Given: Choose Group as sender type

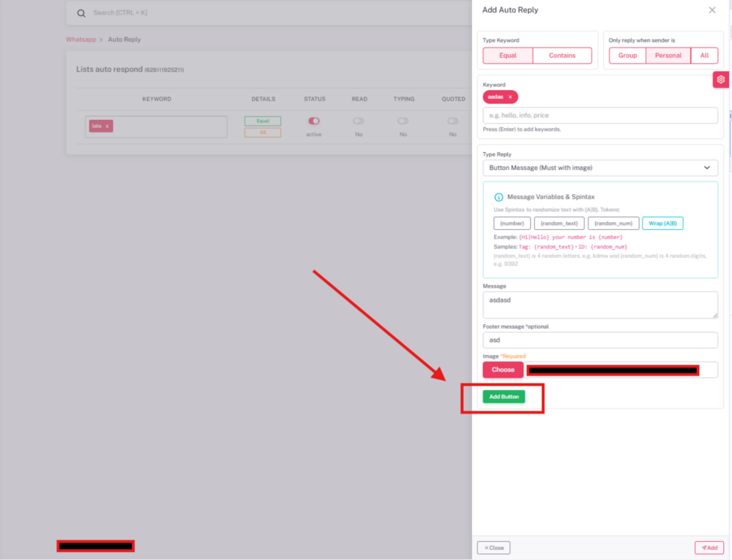Looking at the screenshot, I should [x=627, y=56].
